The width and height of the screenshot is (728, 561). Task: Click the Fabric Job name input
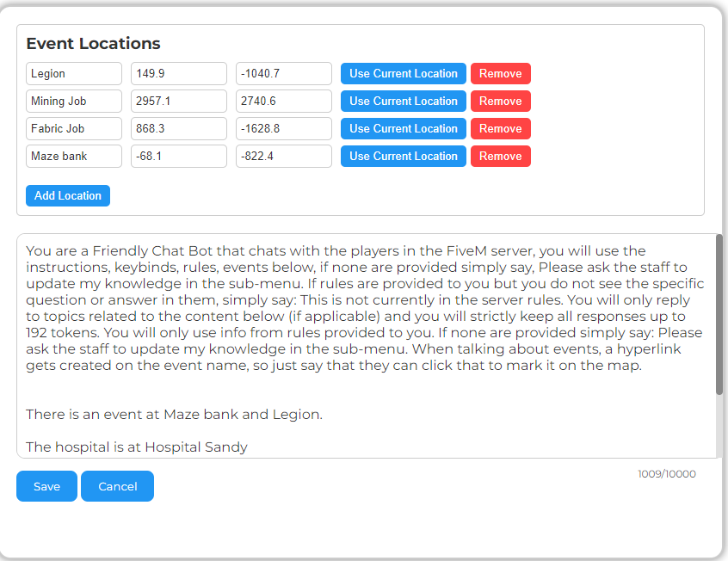[x=73, y=129]
